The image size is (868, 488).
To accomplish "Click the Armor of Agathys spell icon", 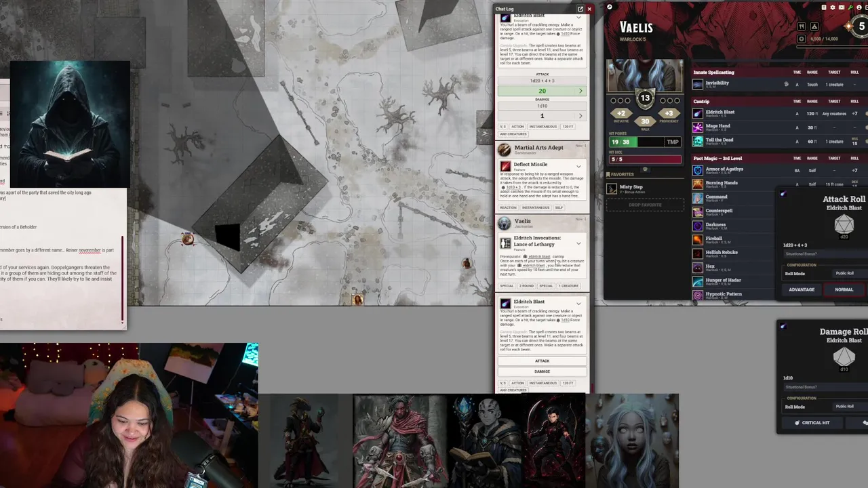I will [x=698, y=170].
